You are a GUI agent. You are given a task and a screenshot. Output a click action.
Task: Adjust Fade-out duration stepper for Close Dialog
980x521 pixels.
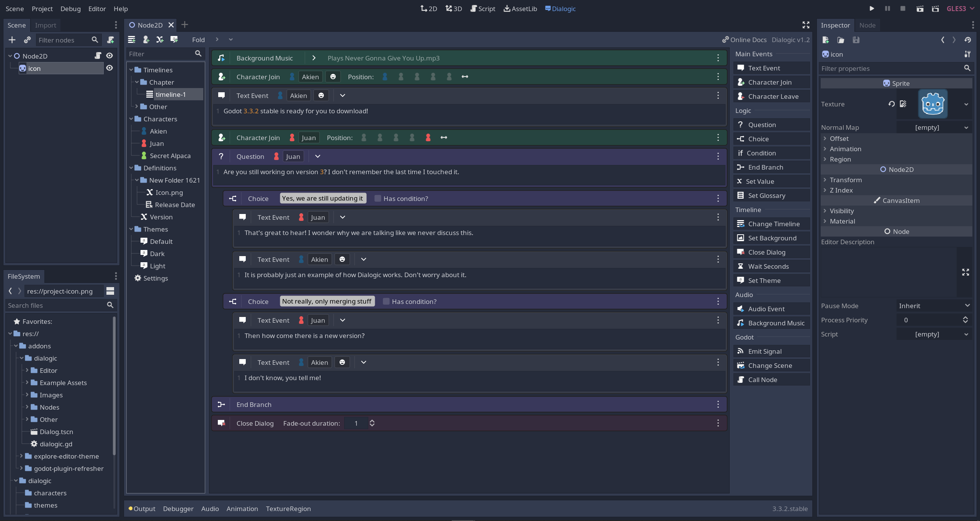click(372, 423)
